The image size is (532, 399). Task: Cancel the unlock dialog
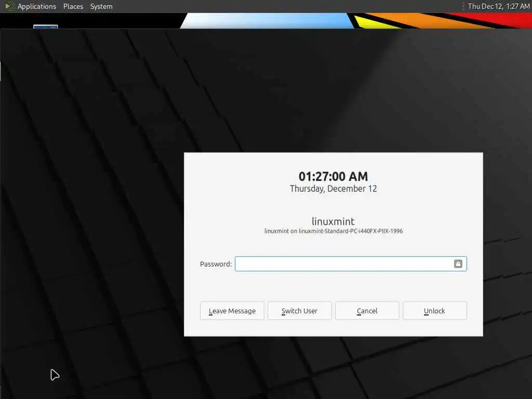367,311
